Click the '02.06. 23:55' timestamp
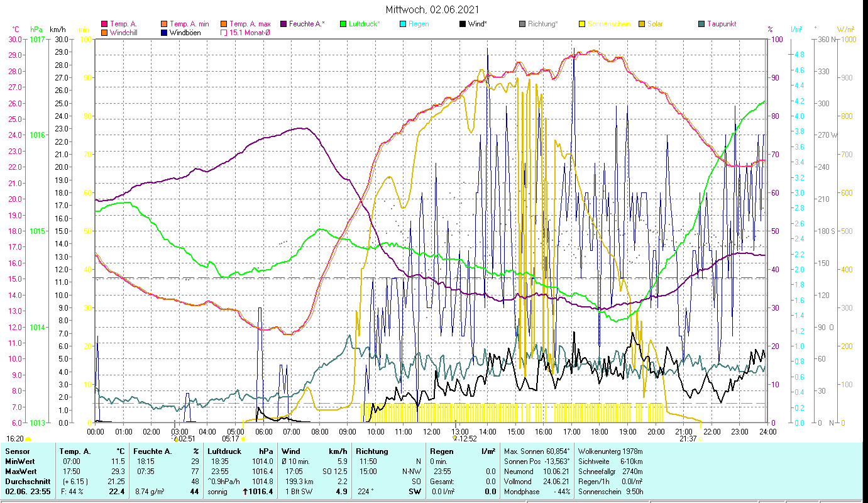The height and width of the screenshot is (503, 868). (28, 492)
